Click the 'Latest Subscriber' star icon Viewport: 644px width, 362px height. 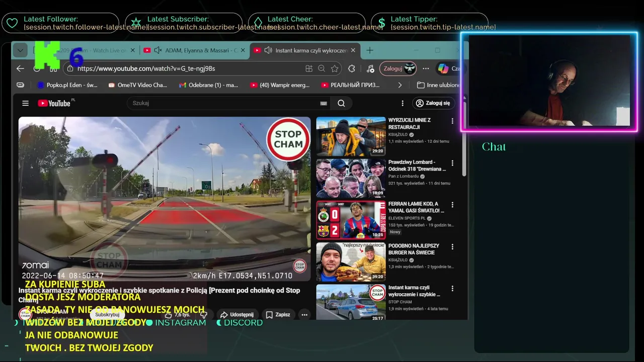click(136, 23)
